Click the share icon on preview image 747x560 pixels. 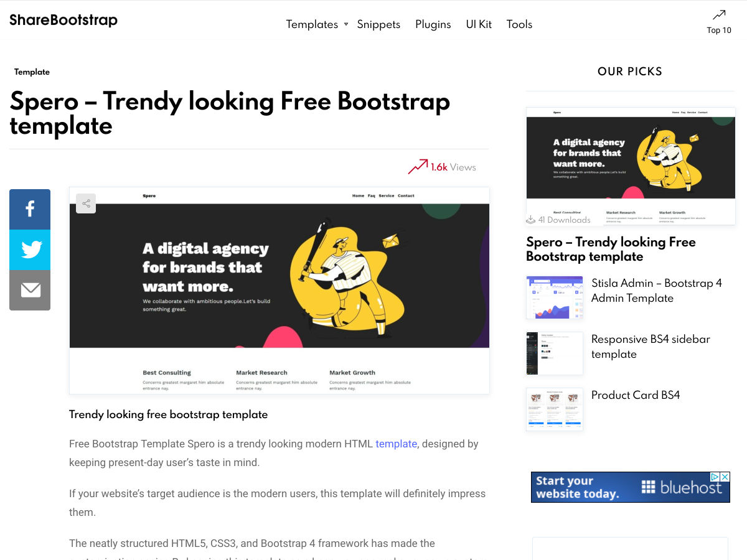[86, 203]
